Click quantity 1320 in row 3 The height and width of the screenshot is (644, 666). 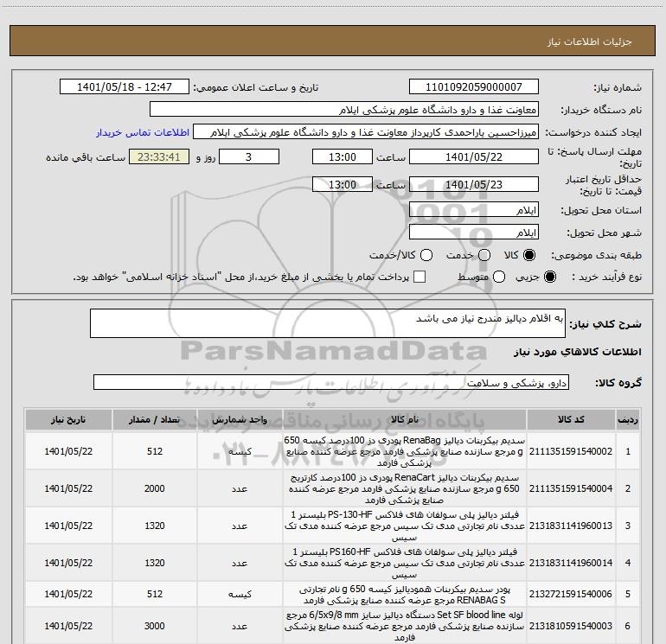155,526
